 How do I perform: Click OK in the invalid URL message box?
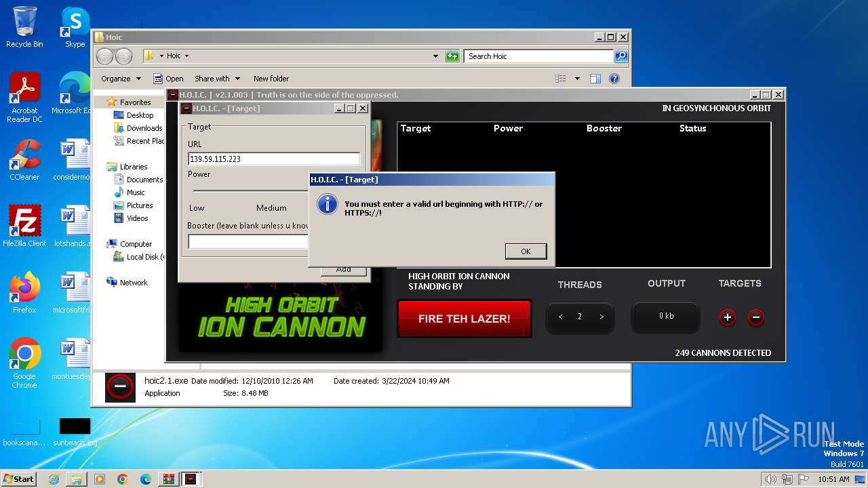tap(526, 251)
